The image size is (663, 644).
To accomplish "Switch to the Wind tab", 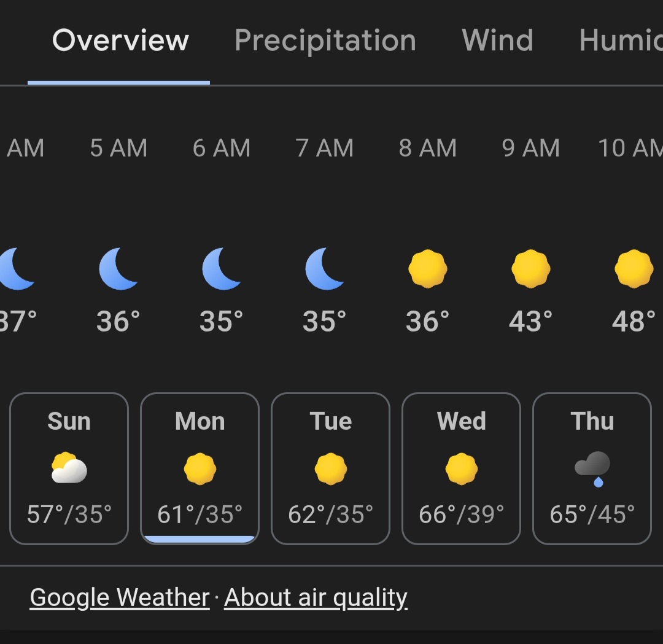I will click(x=497, y=41).
